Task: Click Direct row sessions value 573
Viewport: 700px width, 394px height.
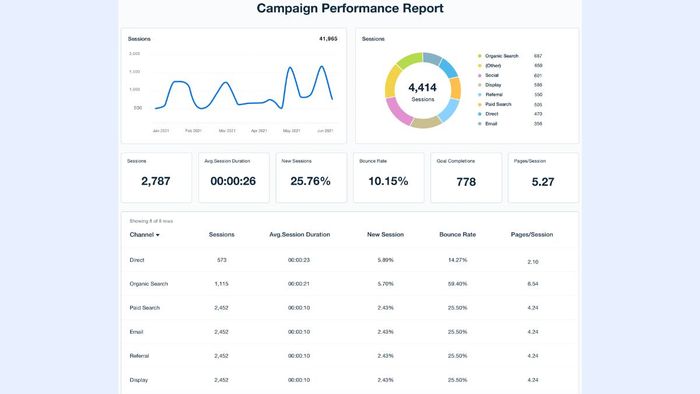Action: [x=221, y=260]
